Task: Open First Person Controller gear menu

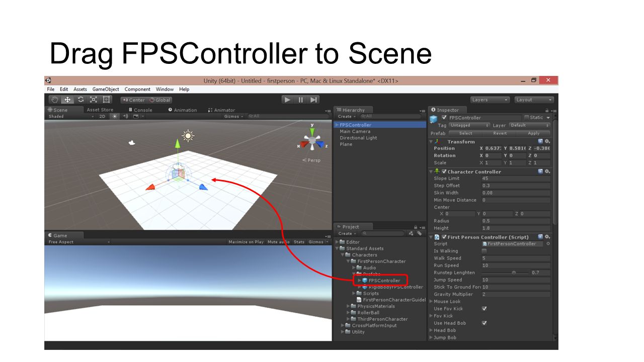Action: click(x=547, y=237)
